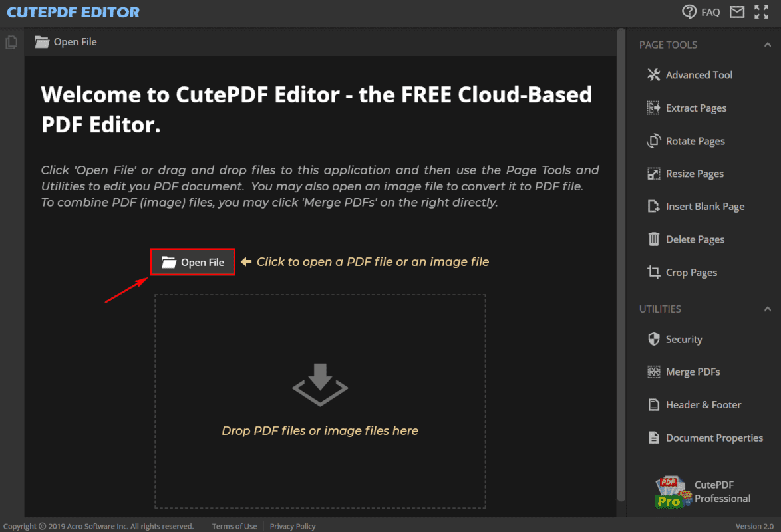Click the Version 2.0 text
Viewport: 781px width, 532px height.
[x=754, y=526]
